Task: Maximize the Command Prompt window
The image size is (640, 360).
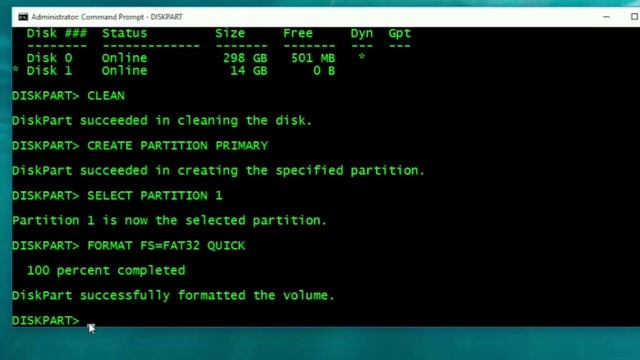Action: click(634, 16)
